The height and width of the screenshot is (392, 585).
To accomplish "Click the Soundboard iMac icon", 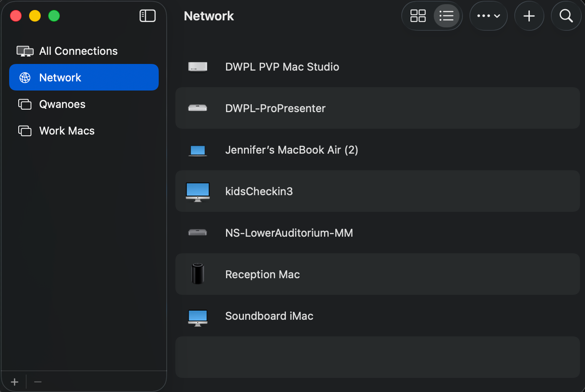I will pyautogui.click(x=198, y=318).
